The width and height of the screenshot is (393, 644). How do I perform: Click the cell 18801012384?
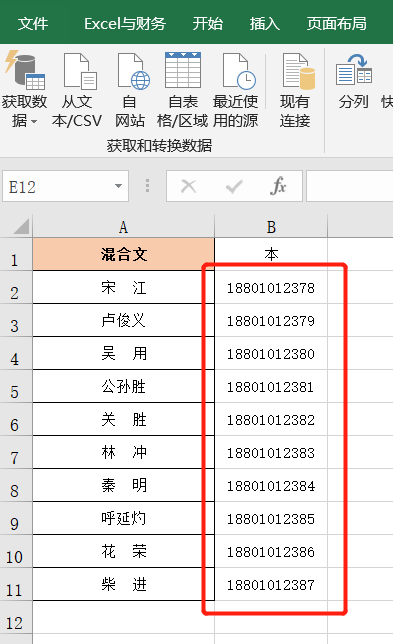(x=271, y=485)
